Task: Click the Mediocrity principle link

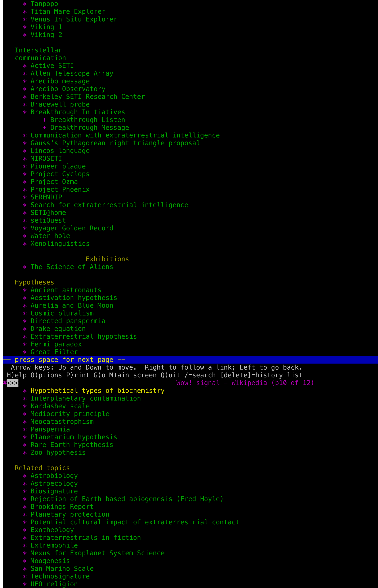Action: (x=70, y=414)
